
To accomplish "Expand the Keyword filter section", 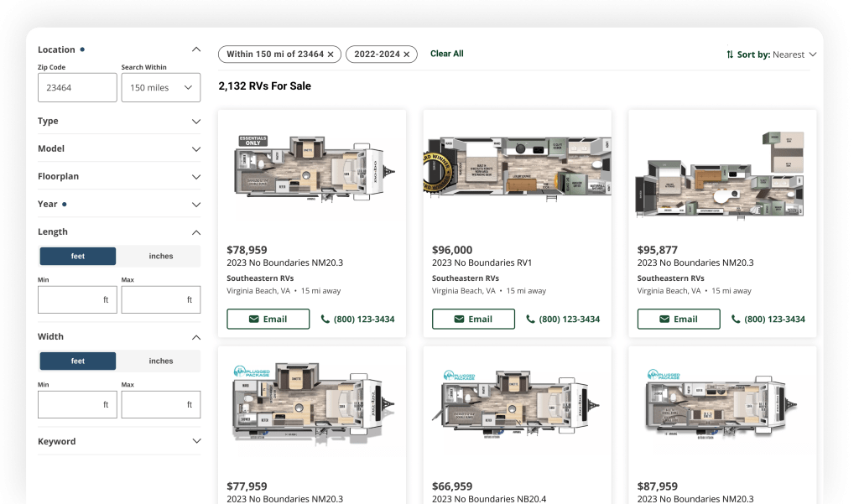I will click(x=196, y=441).
